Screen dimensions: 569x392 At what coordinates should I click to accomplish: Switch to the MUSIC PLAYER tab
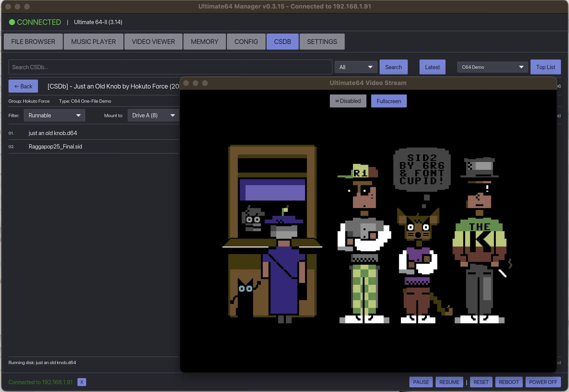(93, 42)
